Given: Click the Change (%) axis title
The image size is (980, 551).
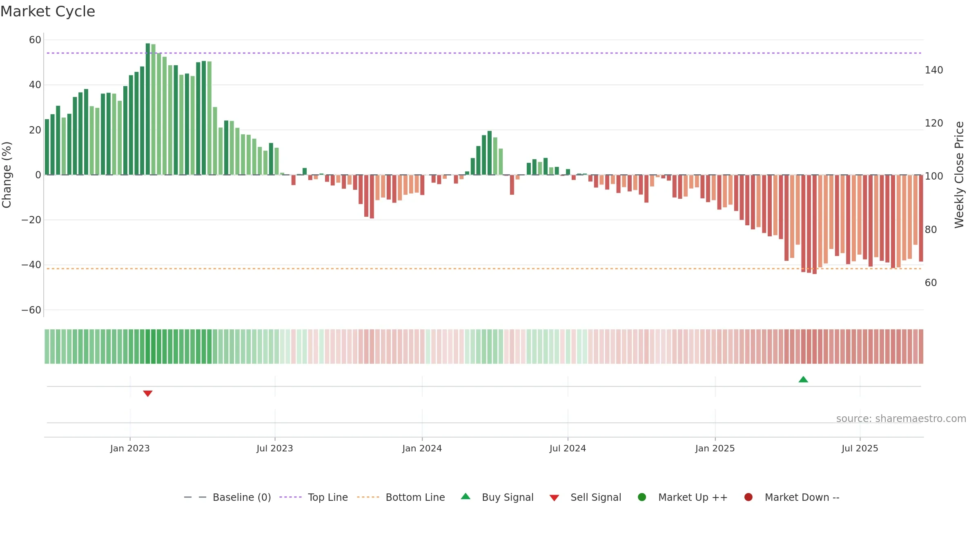Looking at the screenshot, I should point(7,175).
